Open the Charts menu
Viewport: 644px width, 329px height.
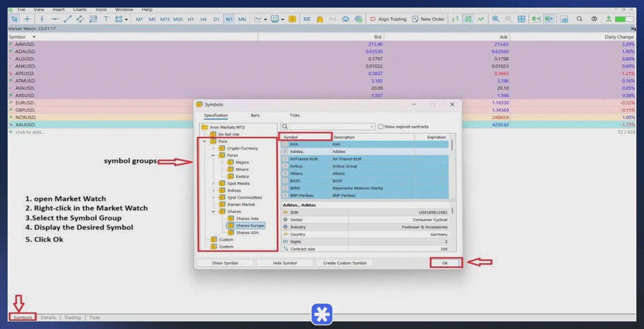(80, 10)
